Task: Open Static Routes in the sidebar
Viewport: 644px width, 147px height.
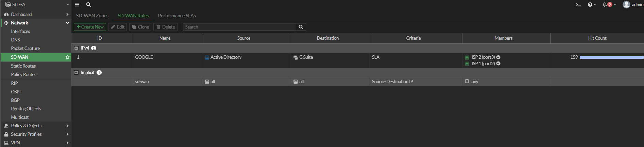Action: pos(23,66)
